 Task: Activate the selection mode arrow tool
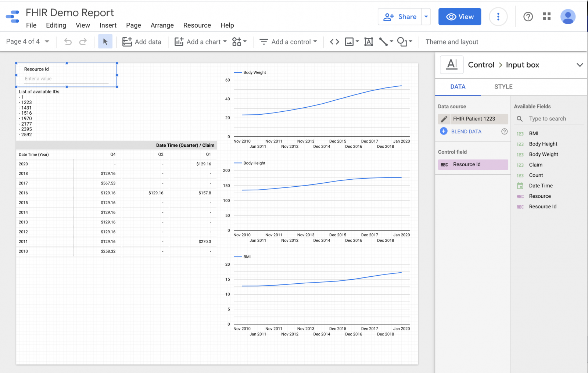pos(105,42)
